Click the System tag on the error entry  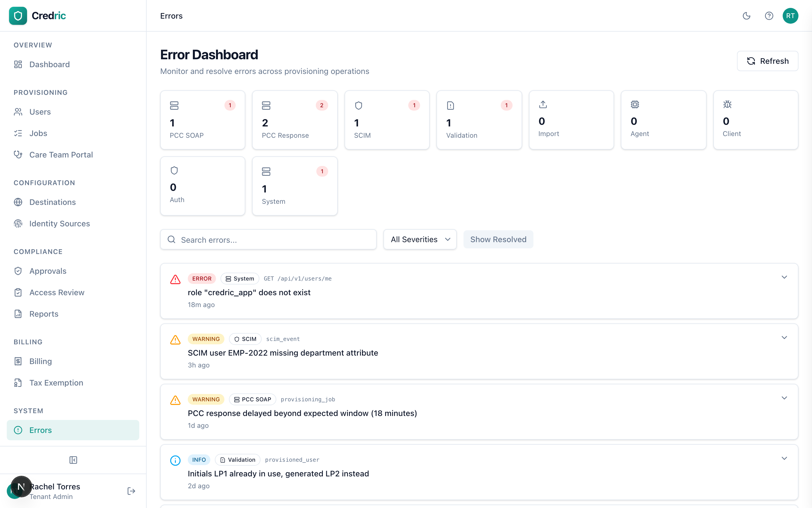coord(240,279)
